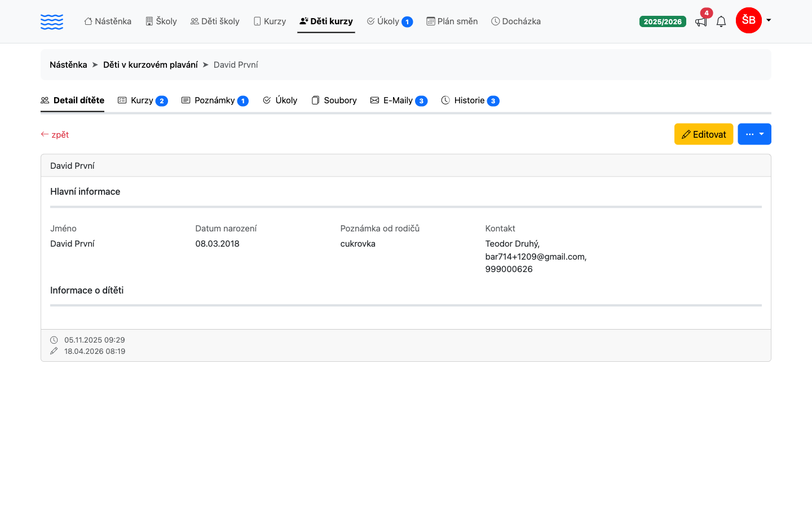This screenshot has height=508, width=812.
Task: Click the badge 3 on E-Maily
Action: pyautogui.click(x=421, y=101)
